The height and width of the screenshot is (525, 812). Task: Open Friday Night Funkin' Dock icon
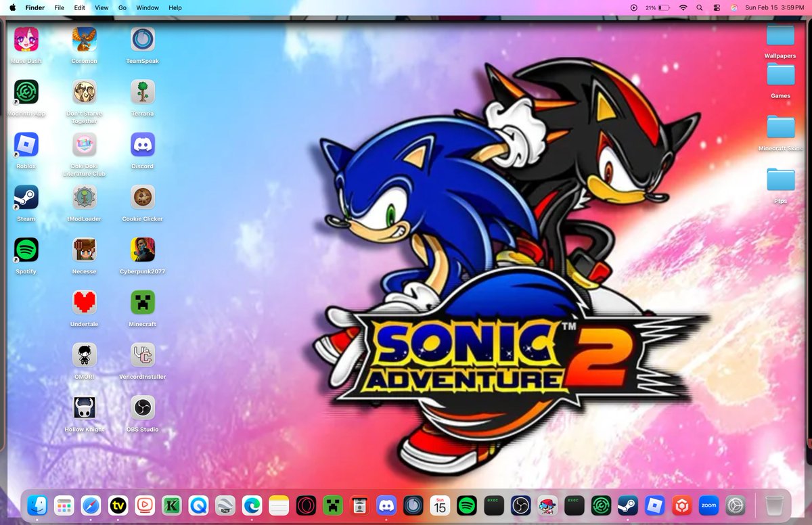547,505
